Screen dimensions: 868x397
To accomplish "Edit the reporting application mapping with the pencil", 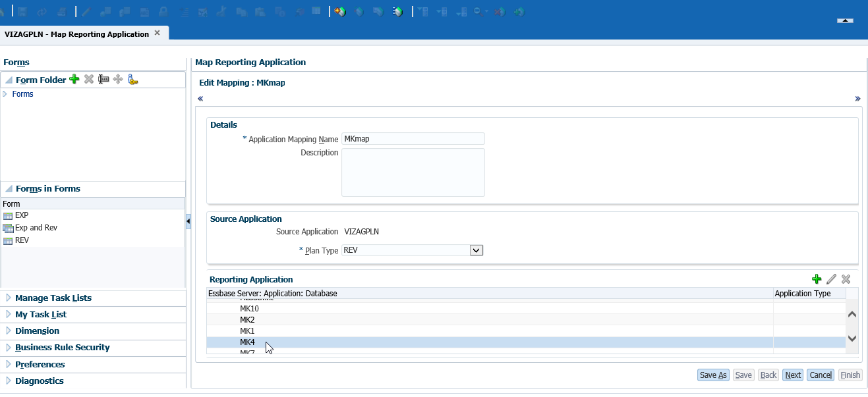I will point(831,278).
